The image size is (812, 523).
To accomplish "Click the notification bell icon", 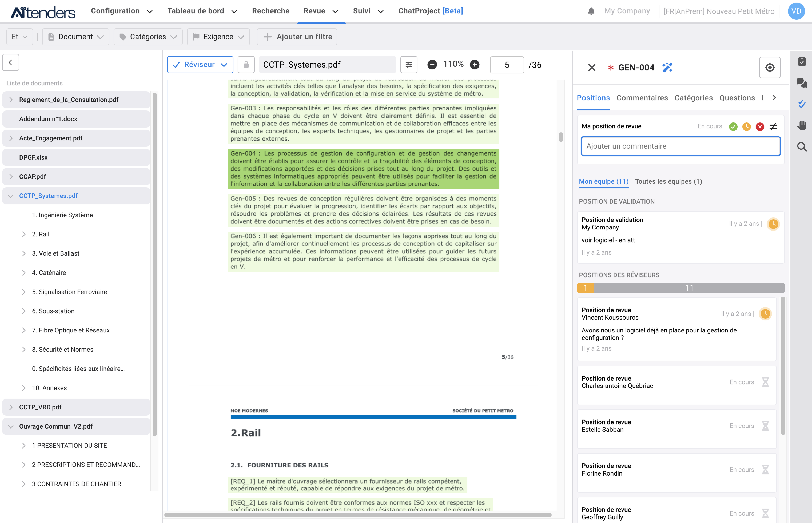I will [591, 11].
